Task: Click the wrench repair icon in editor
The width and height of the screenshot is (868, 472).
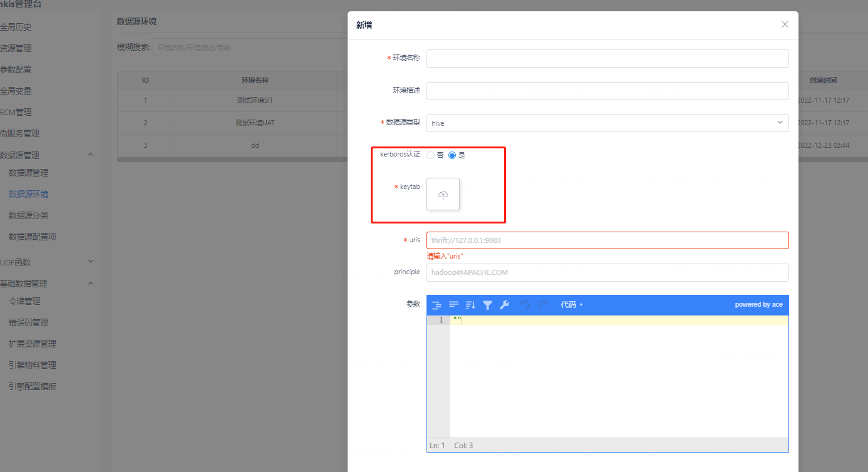Action: tap(504, 305)
